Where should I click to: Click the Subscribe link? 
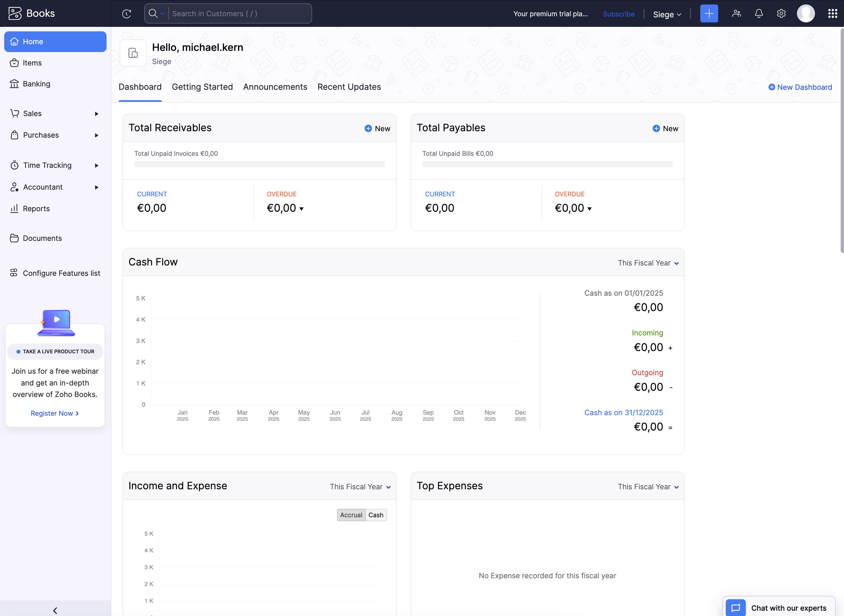[619, 14]
